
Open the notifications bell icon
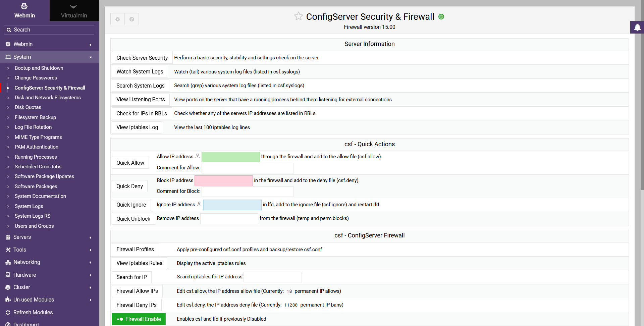(x=637, y=28)
